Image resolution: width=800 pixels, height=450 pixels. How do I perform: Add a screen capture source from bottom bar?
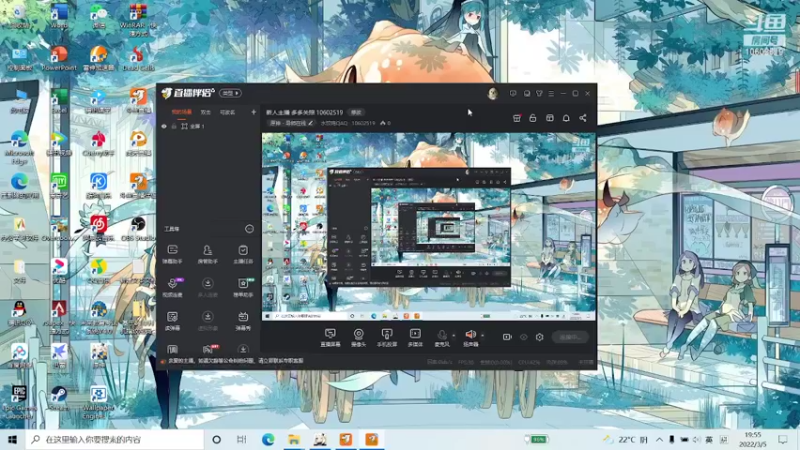(x=330, y=337)
